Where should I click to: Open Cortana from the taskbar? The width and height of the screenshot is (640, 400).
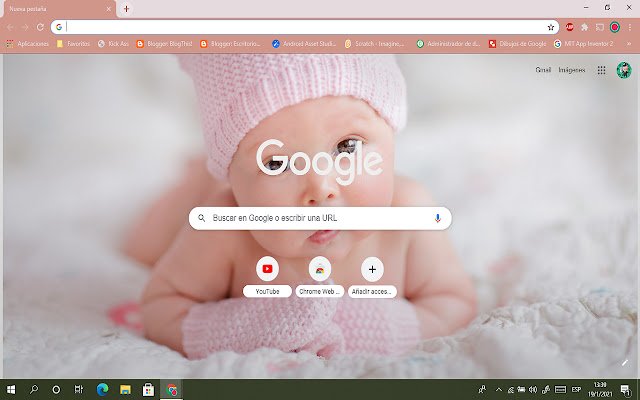pos(56,390)
